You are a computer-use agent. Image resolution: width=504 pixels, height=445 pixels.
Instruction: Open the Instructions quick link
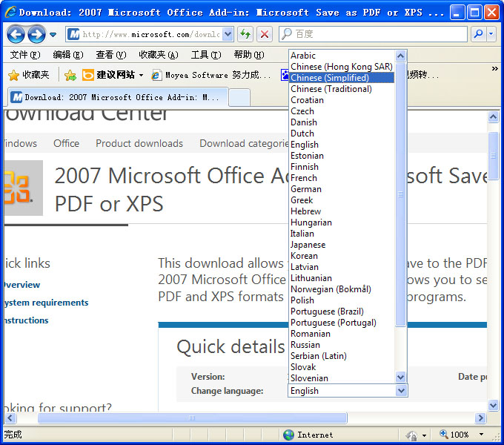(x=27, y=320)
